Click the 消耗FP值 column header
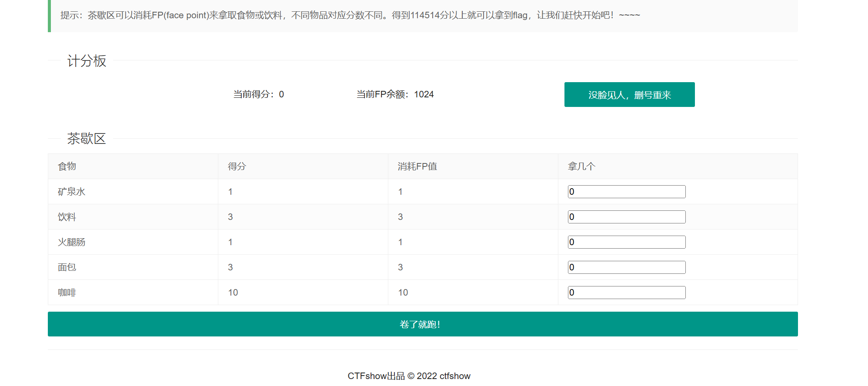 coord(417,166)
